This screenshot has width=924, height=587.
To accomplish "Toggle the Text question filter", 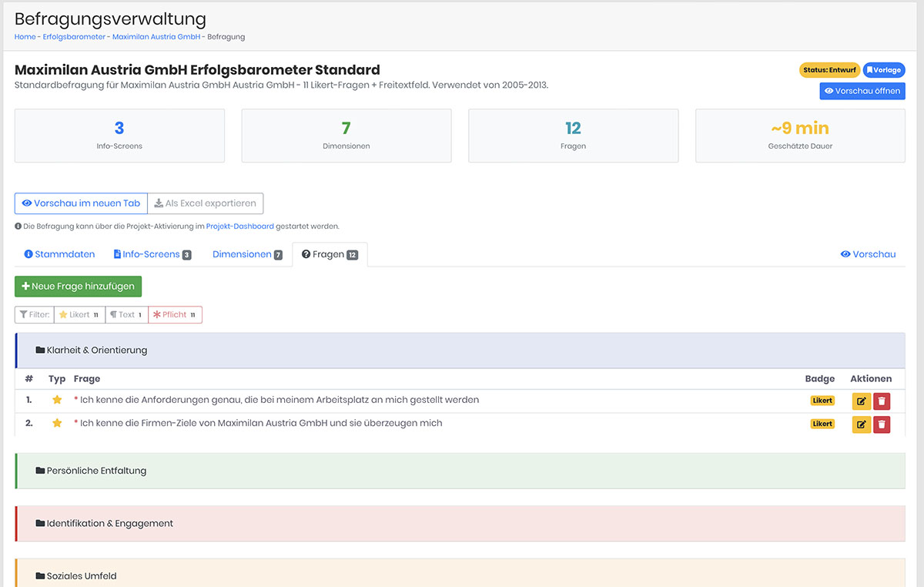I will tap(126, 315).
